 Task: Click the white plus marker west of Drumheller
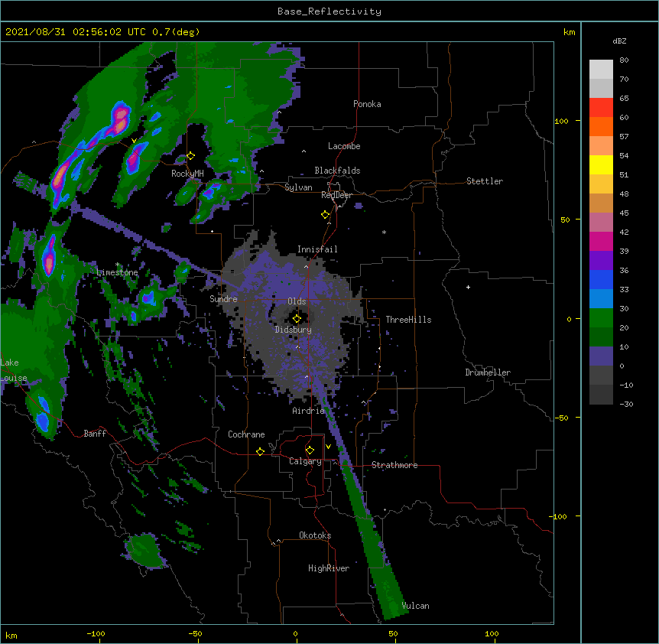[468, 287]
